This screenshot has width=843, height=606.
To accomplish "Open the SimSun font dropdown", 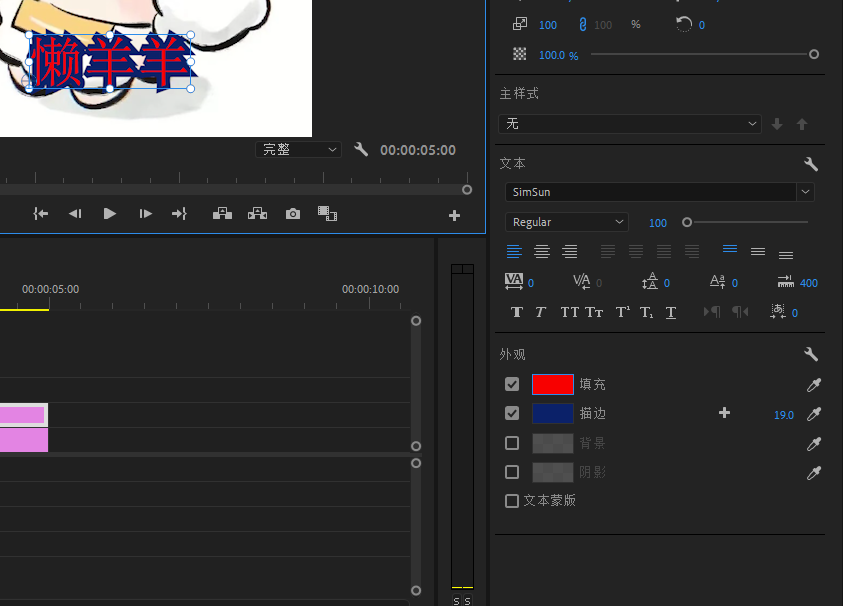I will (659, 192).
